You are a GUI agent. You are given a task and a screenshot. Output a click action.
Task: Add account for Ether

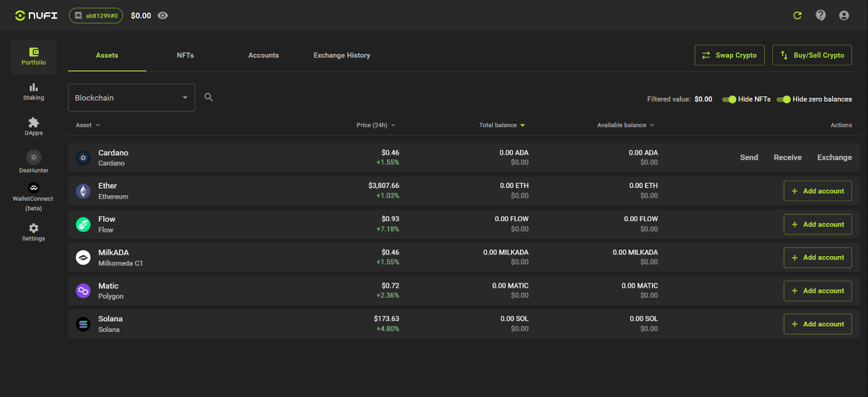pyautogui.click(x=818, y=191)
